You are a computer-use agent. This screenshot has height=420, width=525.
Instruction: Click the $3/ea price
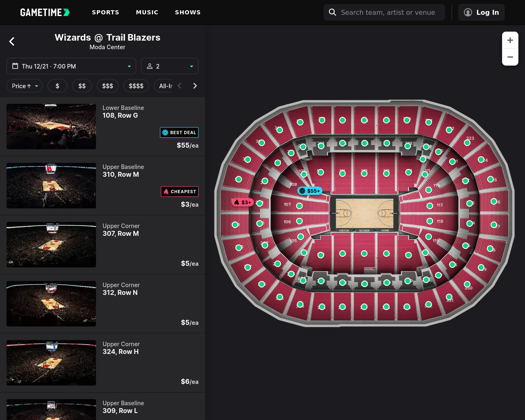point(189,204)
